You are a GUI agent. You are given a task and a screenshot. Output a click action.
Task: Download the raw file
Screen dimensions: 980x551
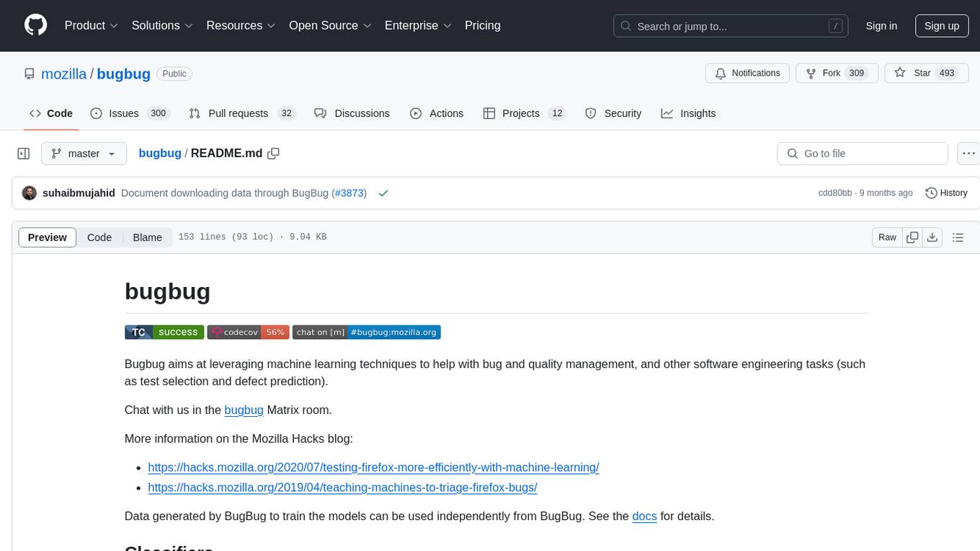(x=932, y=237)
